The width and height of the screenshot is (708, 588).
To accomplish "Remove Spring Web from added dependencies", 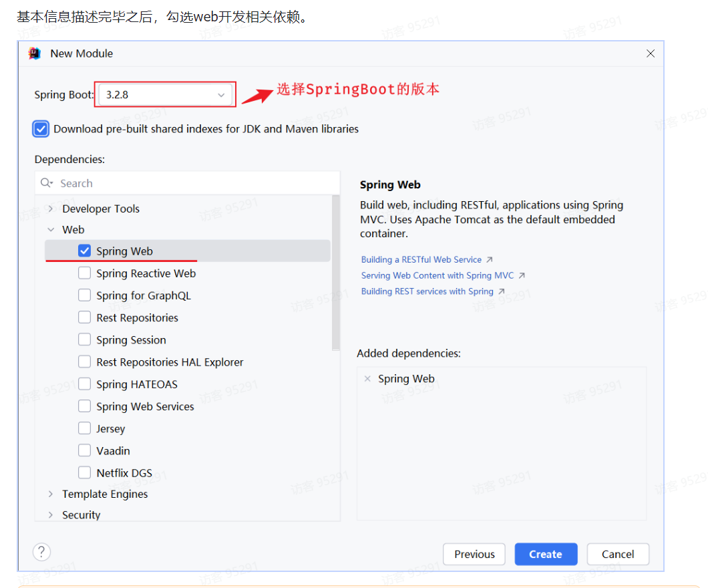I will tap(367, 378).
